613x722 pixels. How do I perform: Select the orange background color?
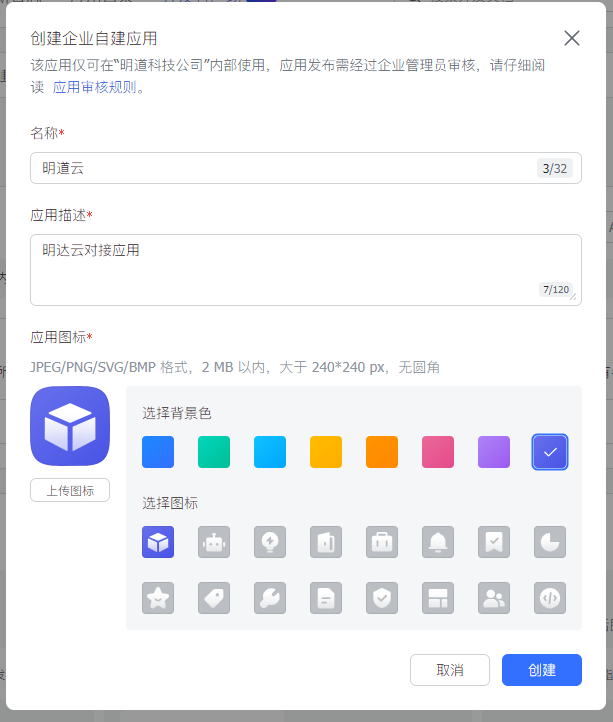point(382,452)
